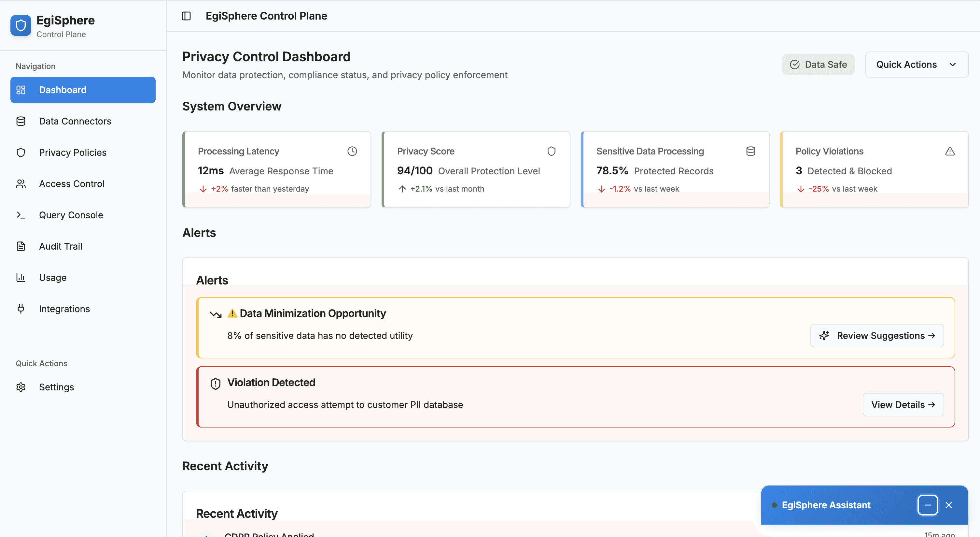Click the 78.5% protected records value
This screenshot has width=980, height=537.
[x=612, y=171]
